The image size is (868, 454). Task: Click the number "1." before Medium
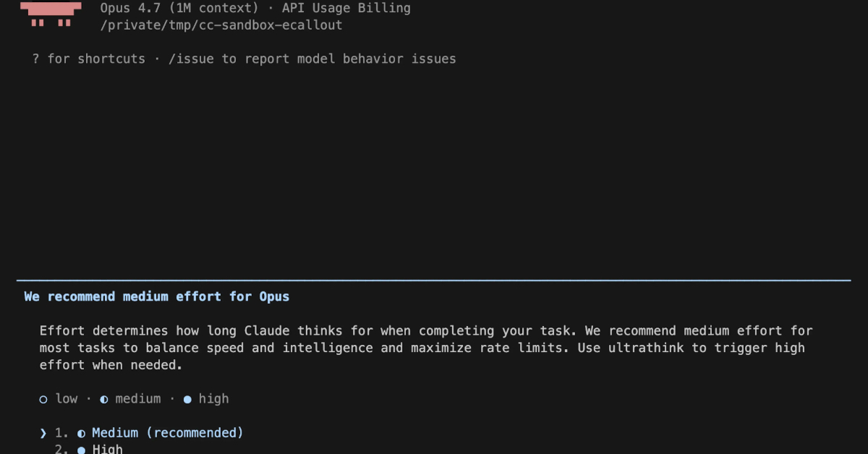[x=63, y=433]
